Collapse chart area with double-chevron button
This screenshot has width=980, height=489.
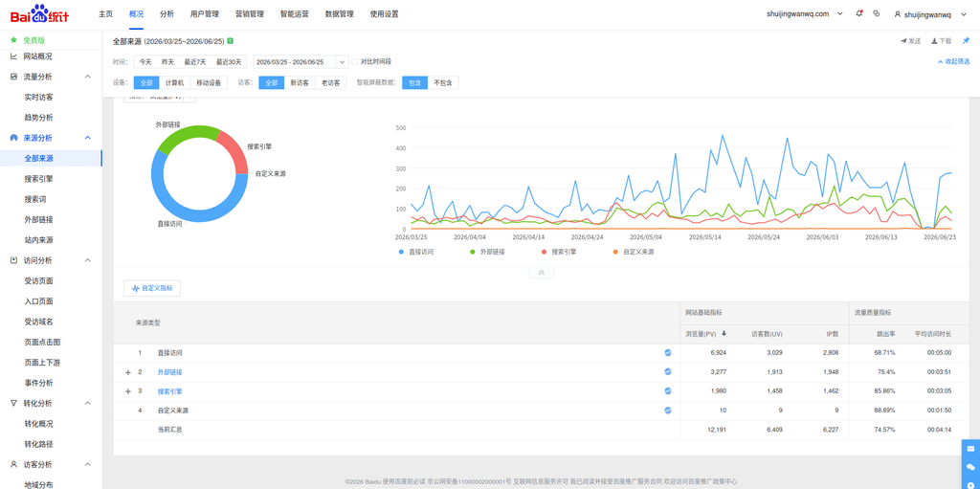[542, 273]
